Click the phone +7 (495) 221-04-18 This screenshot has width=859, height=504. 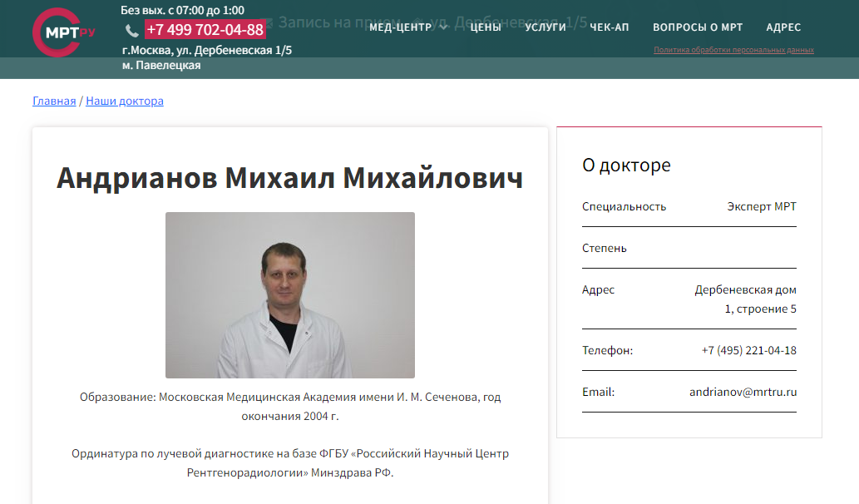coord(749,350)
